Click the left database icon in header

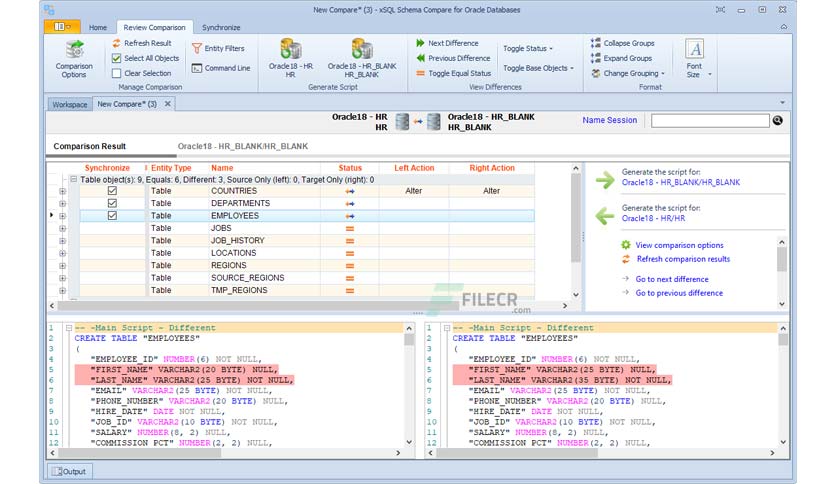click(402, 122)
